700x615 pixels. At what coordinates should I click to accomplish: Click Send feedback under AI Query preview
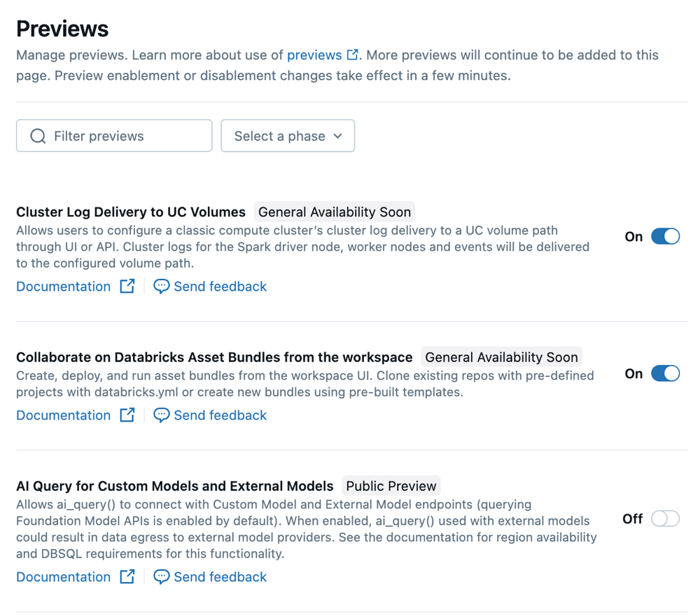217,576
